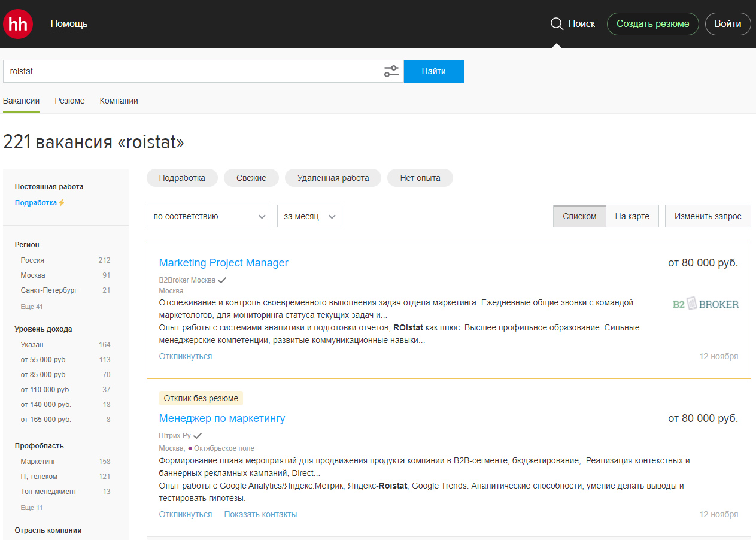The image size is (756, 540).
Task: Select the Подработка filter chip
Action: 182,178
